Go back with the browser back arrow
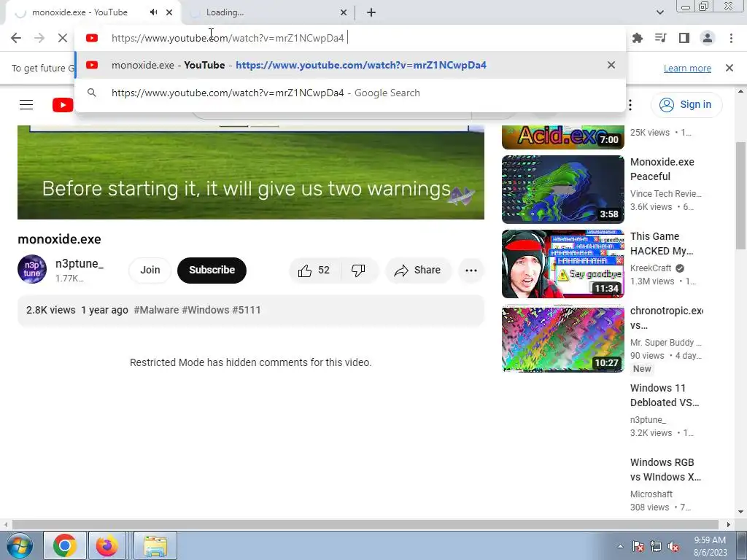The image size is (747, 560). pyautogui.click(x=16, y=38)
